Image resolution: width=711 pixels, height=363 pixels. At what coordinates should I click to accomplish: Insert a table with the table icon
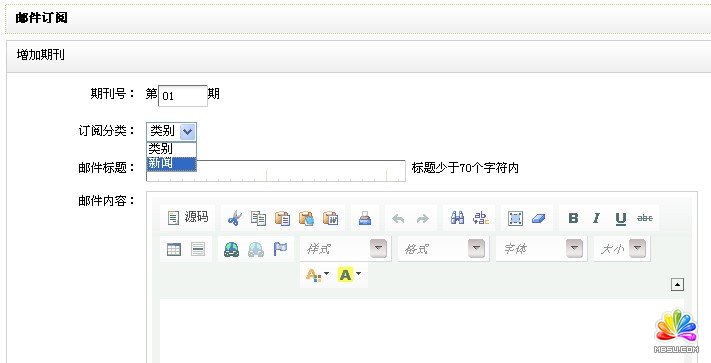coord(174,249)
